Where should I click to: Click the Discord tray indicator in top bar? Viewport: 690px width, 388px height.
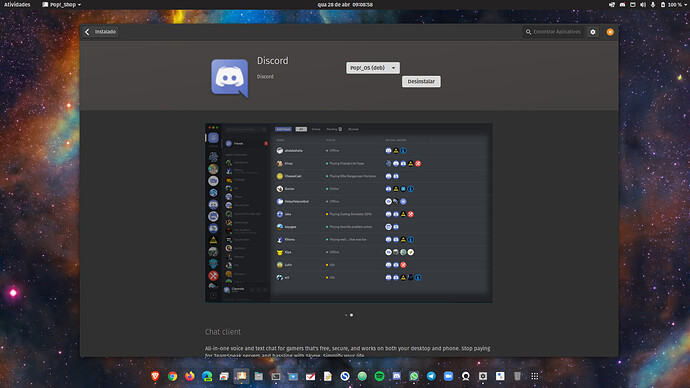pyautogui.click(x=622, y=4)
